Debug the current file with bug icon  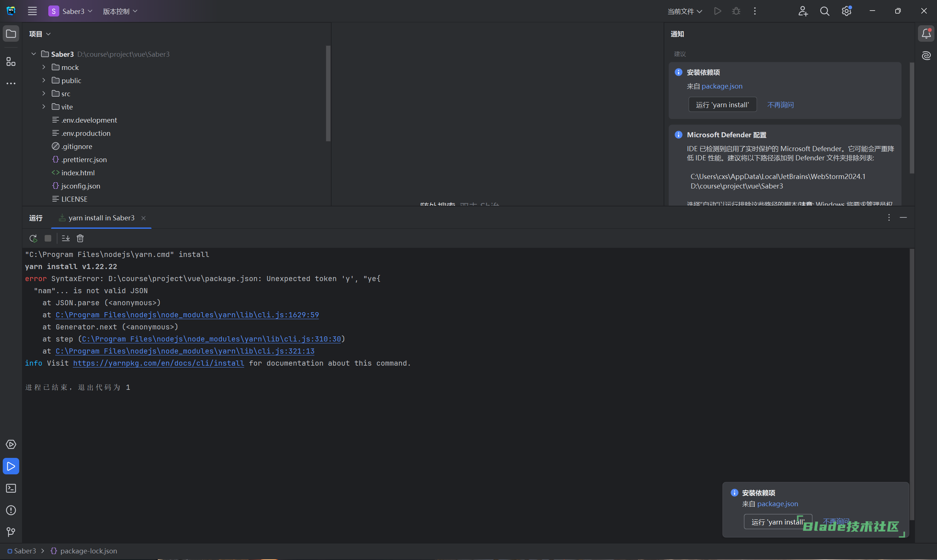(x=736, y=11)
